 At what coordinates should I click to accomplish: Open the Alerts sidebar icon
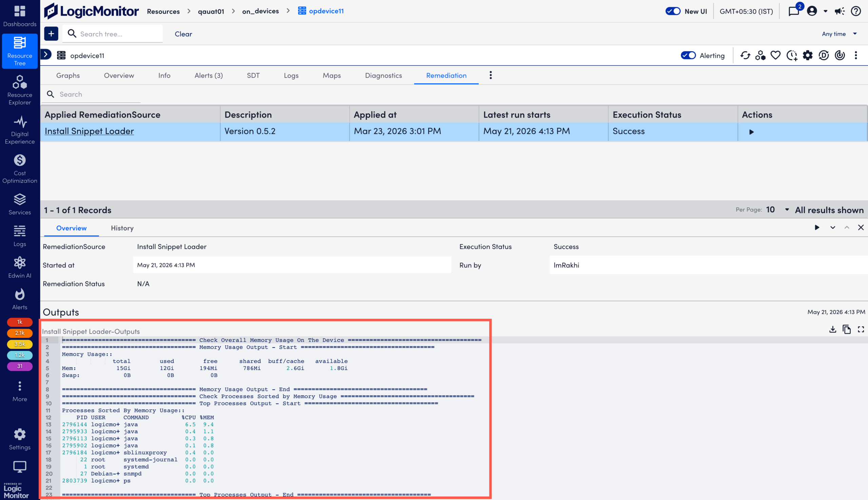[20, 299]
